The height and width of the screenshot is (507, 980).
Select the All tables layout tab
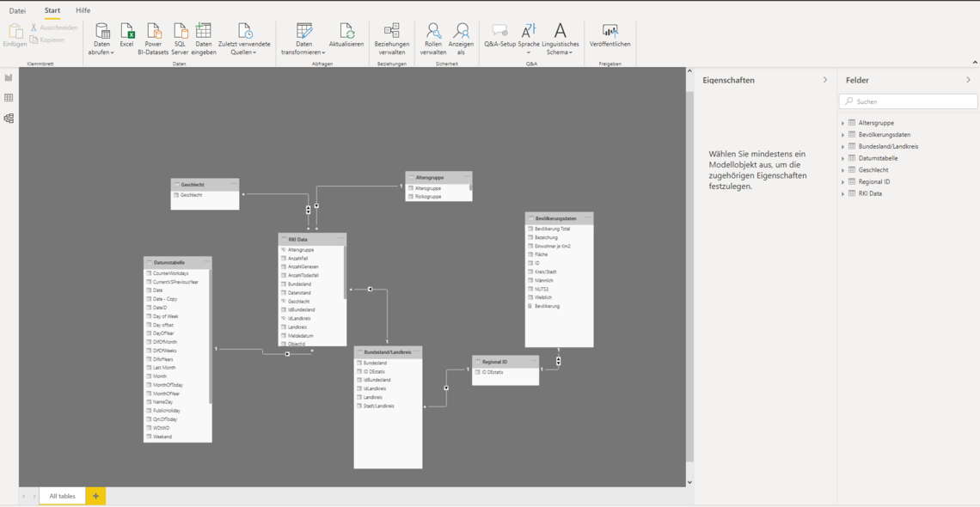(63, 496)
